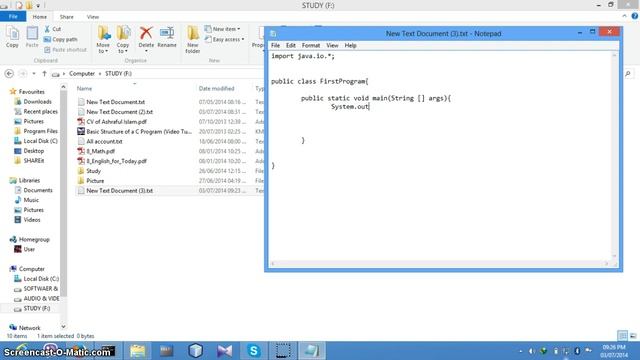This screenshot has width=640, height=360.
Task: Open the New item dropdown
Action: pos(222,29)
